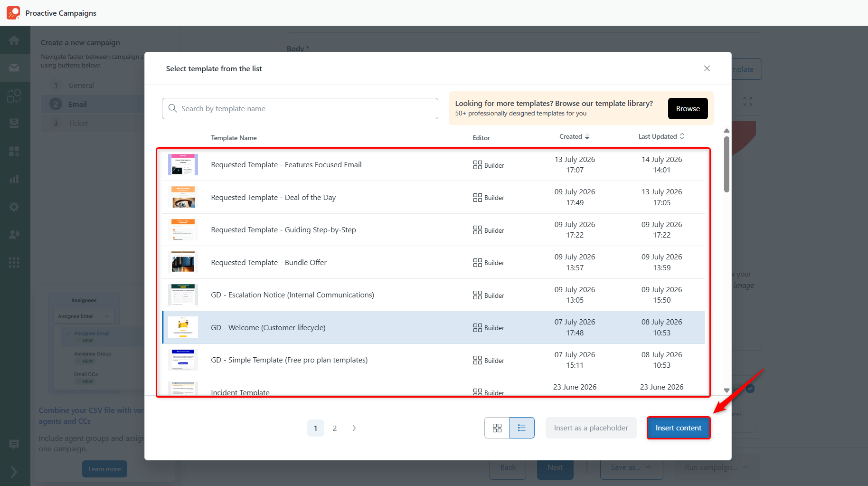Screen dimensions: 868x486
Task: Close the template selection dialog
Action: (707, 68)
